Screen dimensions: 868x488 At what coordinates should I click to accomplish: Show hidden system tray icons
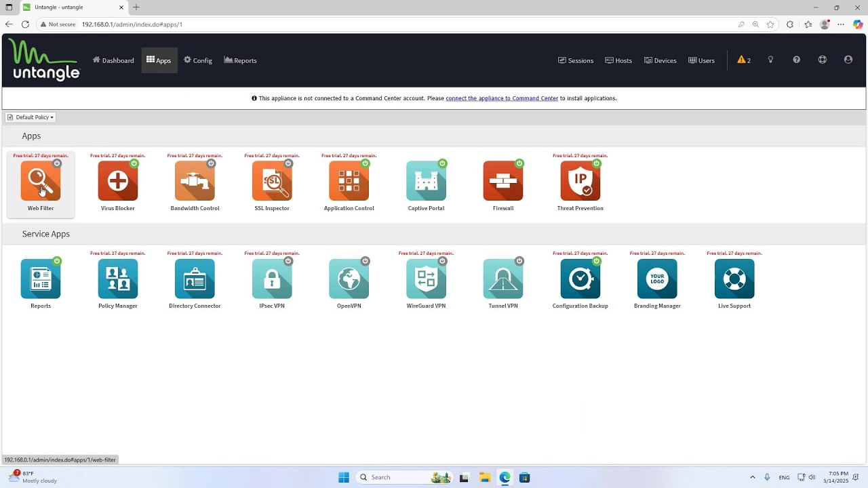pos(752,477)
